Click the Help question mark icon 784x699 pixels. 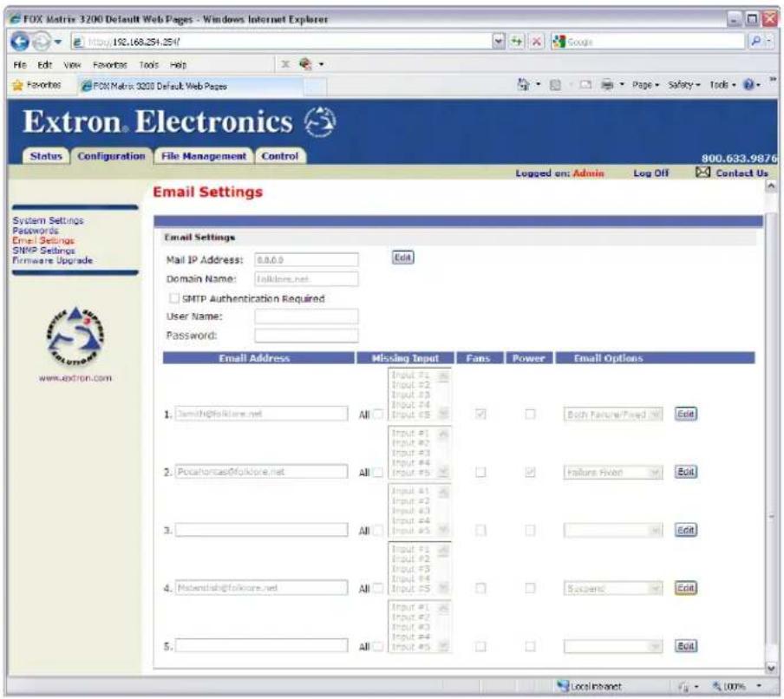[748, 85]
